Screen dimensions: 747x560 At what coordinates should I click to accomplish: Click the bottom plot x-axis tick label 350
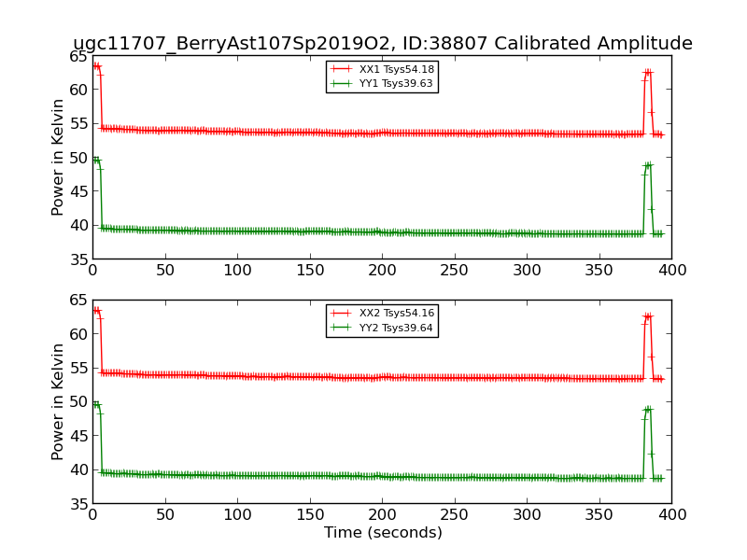[599, 515]
